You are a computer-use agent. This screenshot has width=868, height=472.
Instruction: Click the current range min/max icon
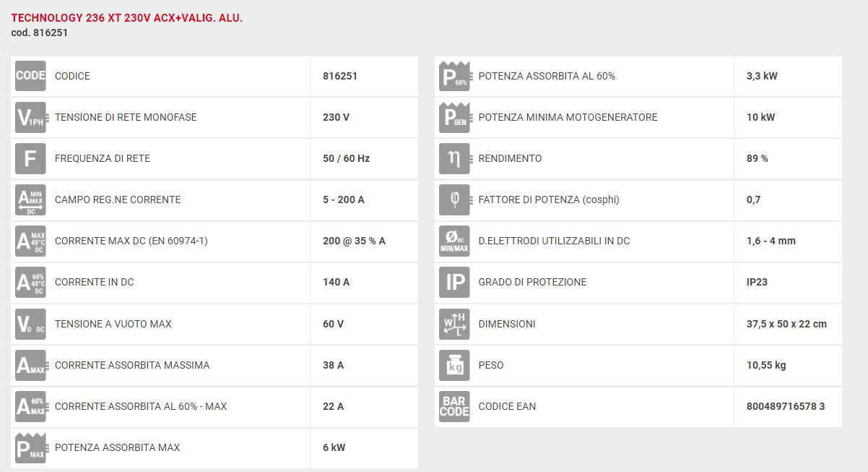click(30, 199)
